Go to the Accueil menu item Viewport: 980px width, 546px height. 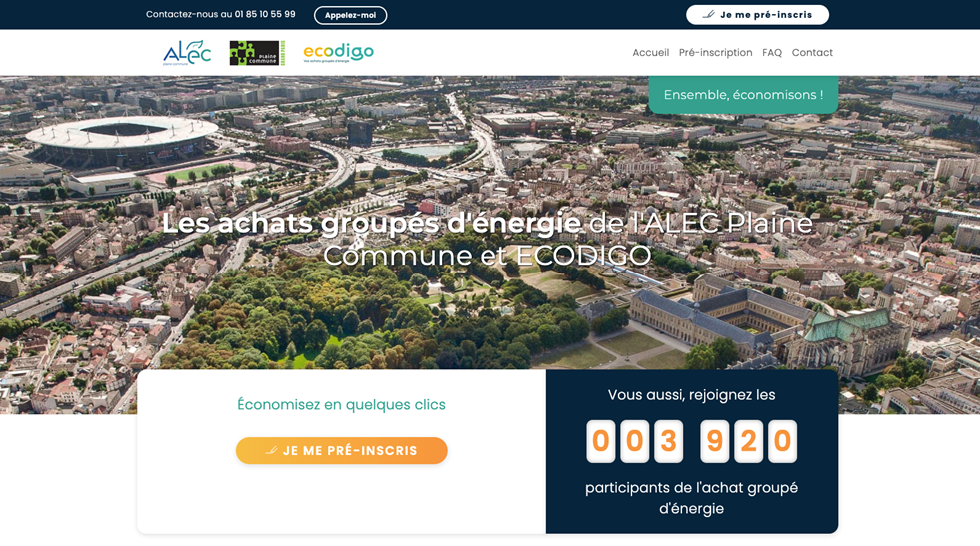[650, 53]
